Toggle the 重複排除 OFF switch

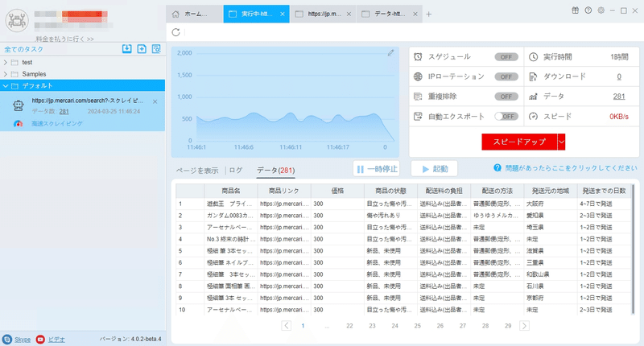(506, 97)
